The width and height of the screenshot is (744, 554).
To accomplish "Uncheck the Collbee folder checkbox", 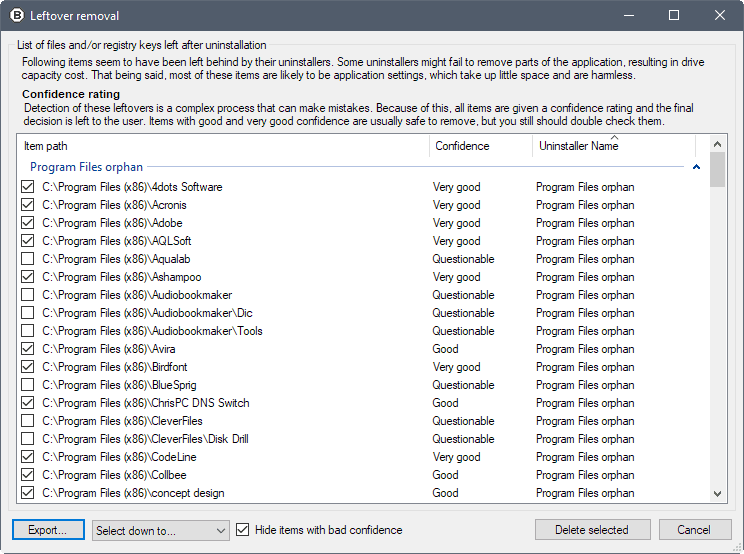I will coord(28,475).
